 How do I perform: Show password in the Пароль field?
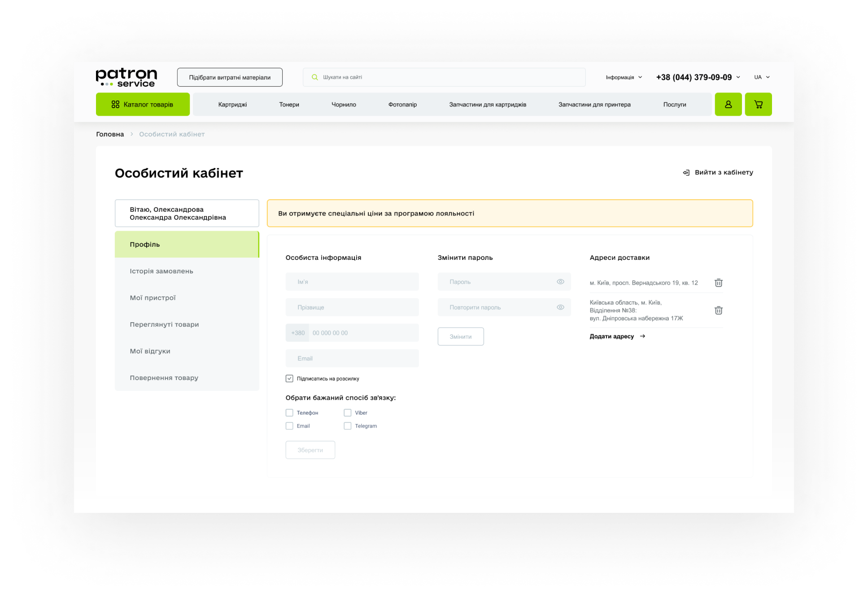coord(560,282)
